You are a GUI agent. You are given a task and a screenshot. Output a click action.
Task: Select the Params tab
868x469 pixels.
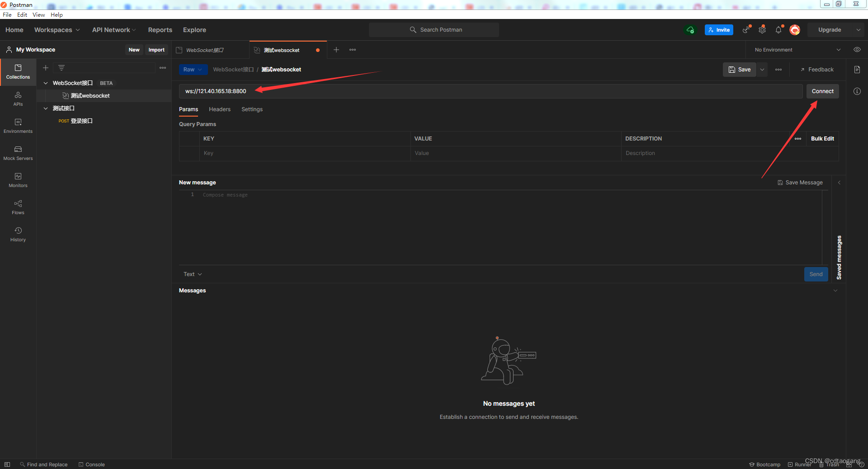click(x=189, y=109)
